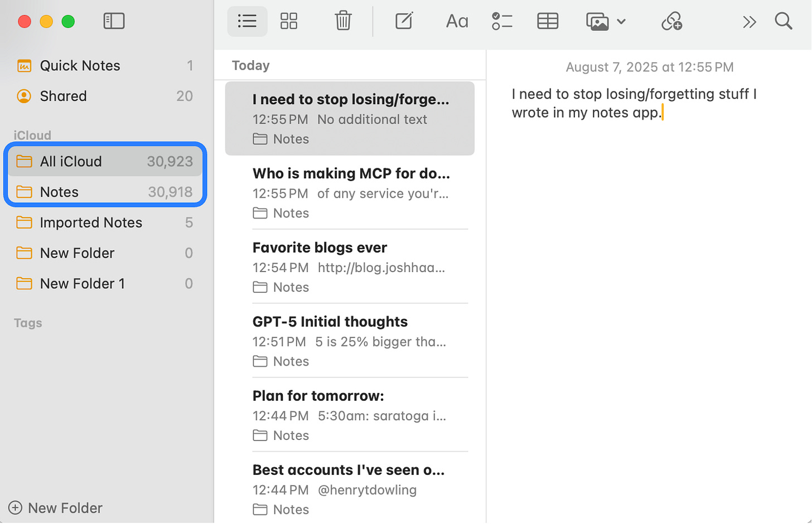Open the media attachment dropdown chevron
This screenshot has width=812, height=524.
pos(621,21)
